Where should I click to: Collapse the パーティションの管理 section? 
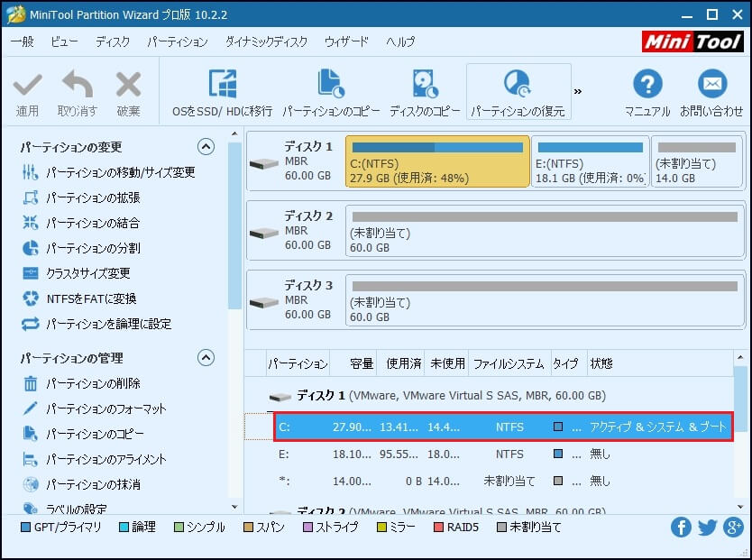(206, 358)
